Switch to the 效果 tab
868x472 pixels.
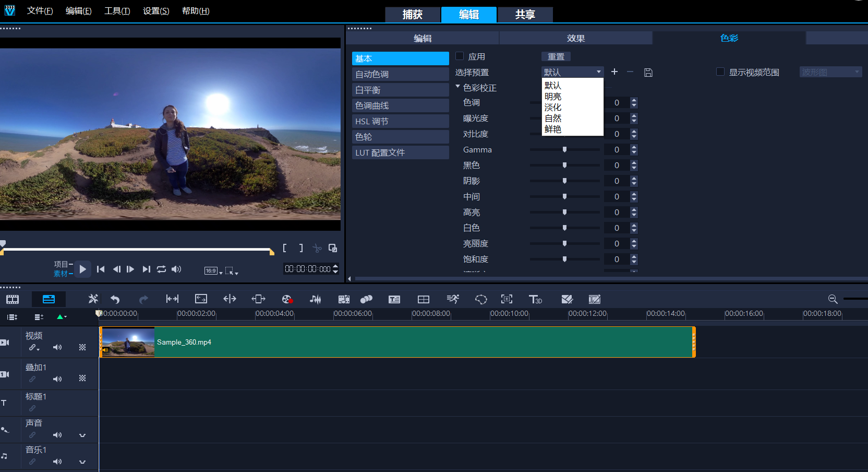(x=576, y=38)
